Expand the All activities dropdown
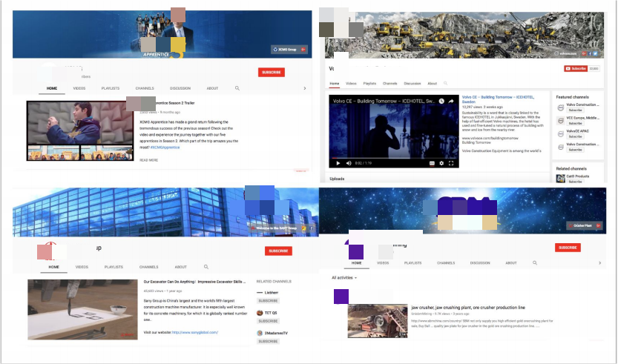618x364 pixels. 344,277
